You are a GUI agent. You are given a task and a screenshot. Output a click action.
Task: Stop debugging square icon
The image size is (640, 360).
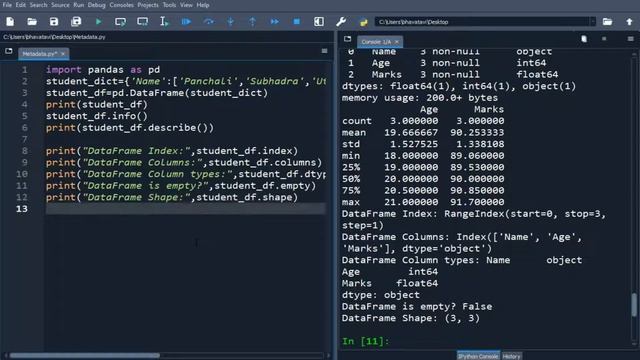pos(297,22)
